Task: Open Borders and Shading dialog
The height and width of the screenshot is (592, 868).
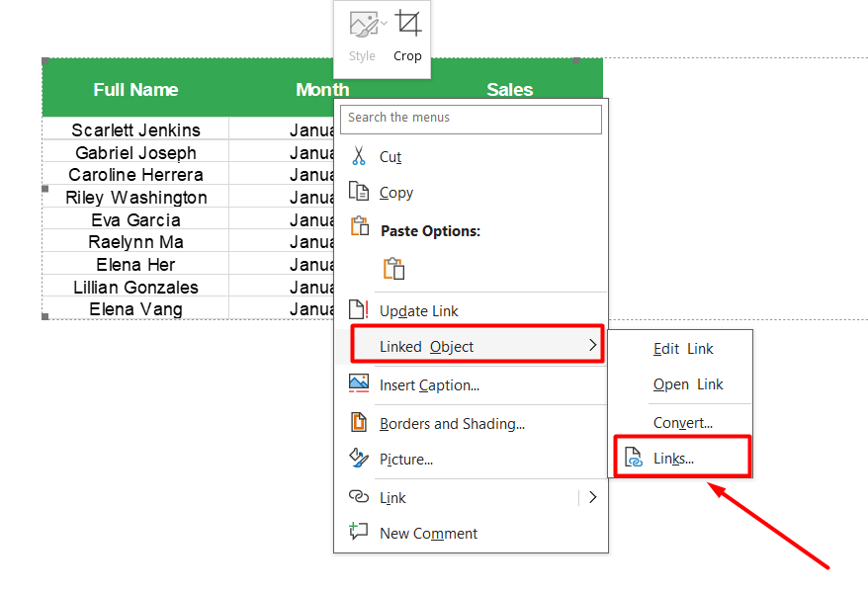Action: coord(471,424)
